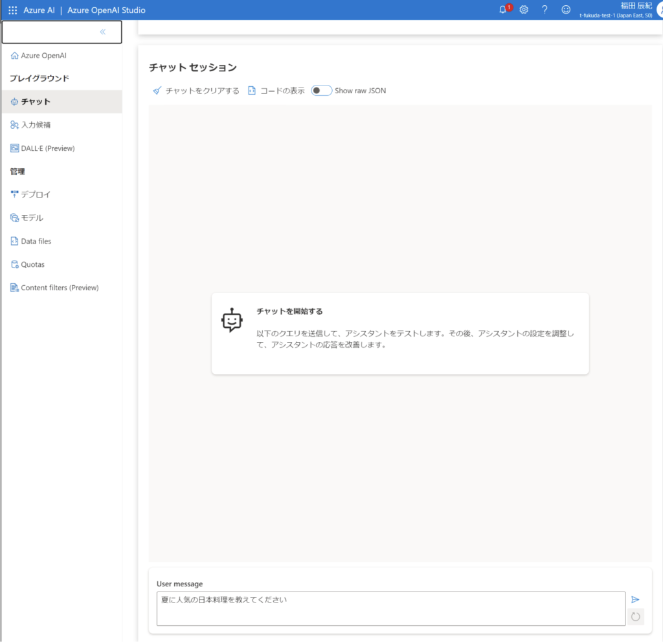Viewport: 663px width, 644px height.
Task: Open Content filters (Preview) page
Action: click(x=60, y=288)
